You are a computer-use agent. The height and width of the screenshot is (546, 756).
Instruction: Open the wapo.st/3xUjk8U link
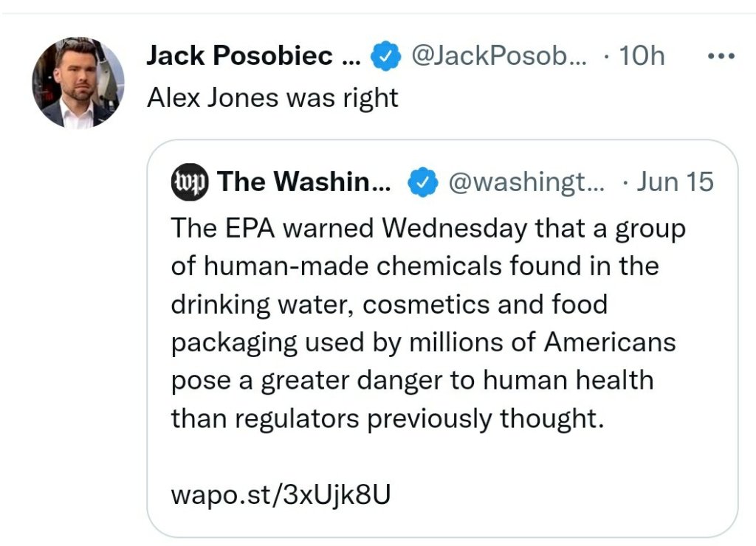(281, 494)
